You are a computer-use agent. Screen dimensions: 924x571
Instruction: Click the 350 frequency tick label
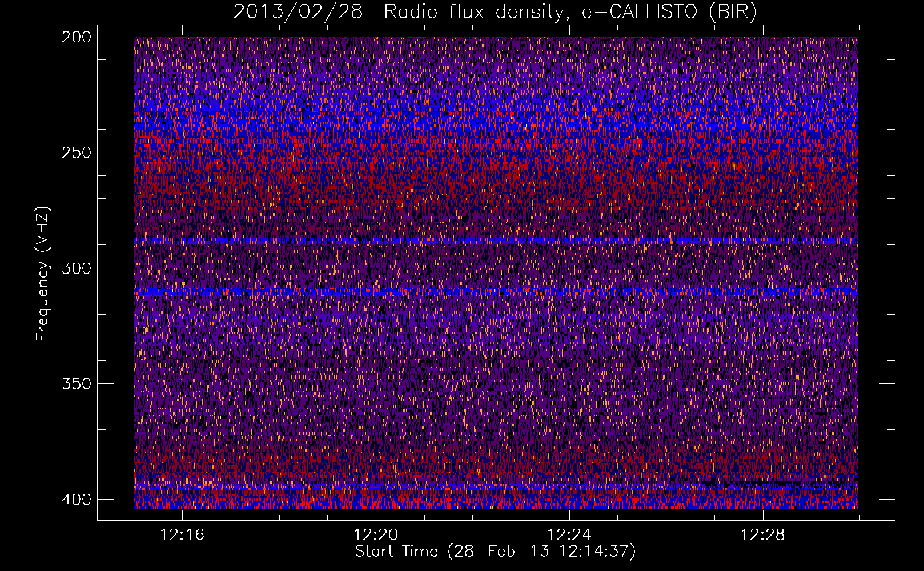point(76,384)
